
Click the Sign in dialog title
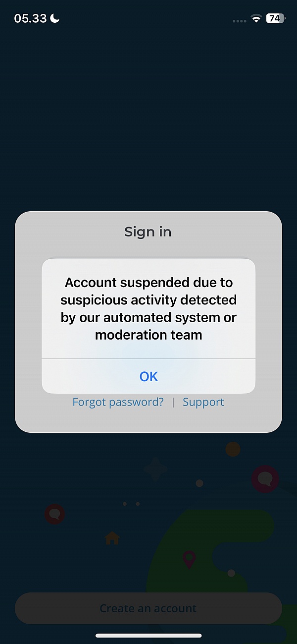tap(148, 232)
